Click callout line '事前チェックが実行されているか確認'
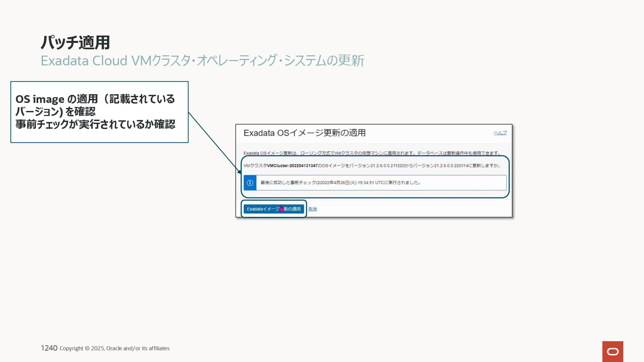This screenshot has width=644, height=362. (x=95, y=124)
